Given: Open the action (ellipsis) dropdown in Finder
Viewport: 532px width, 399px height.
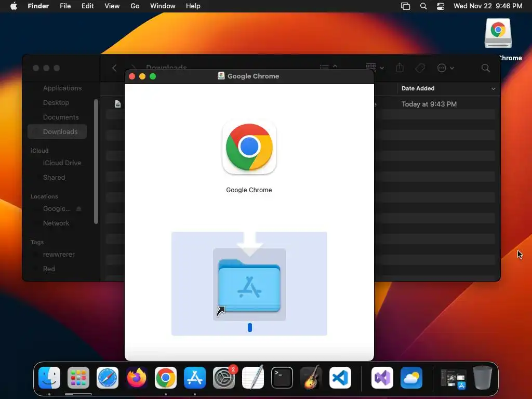Looking at the screenshot, I should point(446,68).
